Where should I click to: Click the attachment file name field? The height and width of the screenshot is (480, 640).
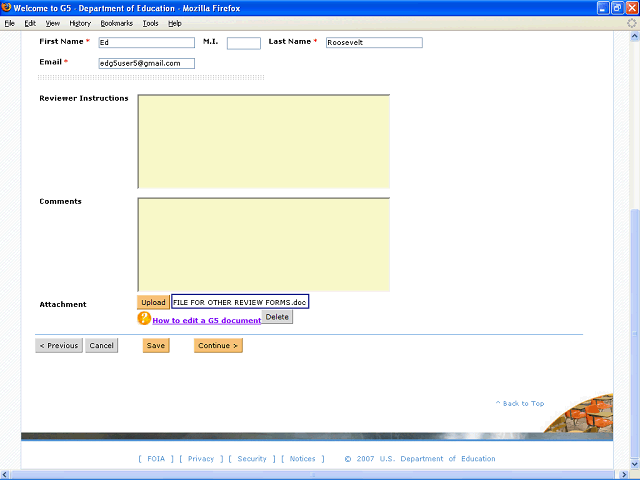tap(240, 302)
